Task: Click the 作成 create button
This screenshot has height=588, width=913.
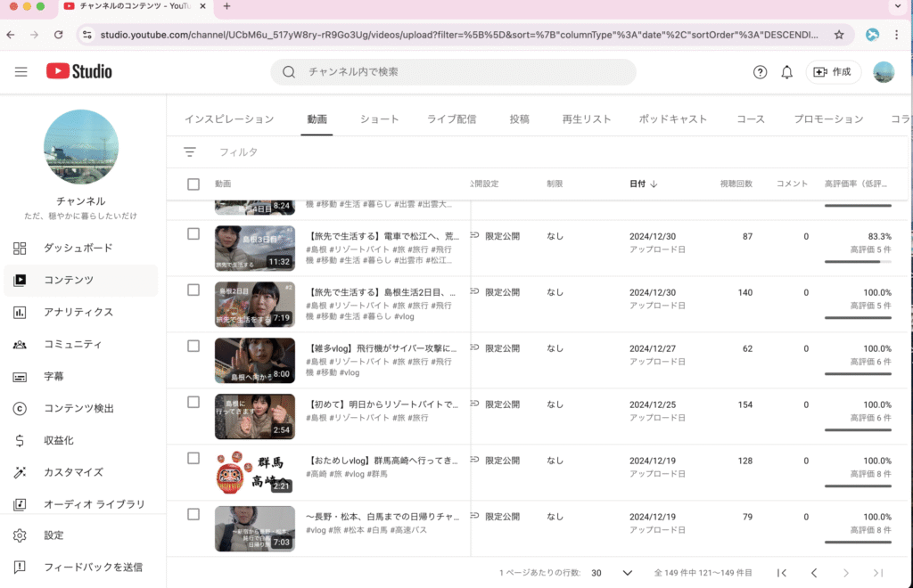Action: pos(833,72)
